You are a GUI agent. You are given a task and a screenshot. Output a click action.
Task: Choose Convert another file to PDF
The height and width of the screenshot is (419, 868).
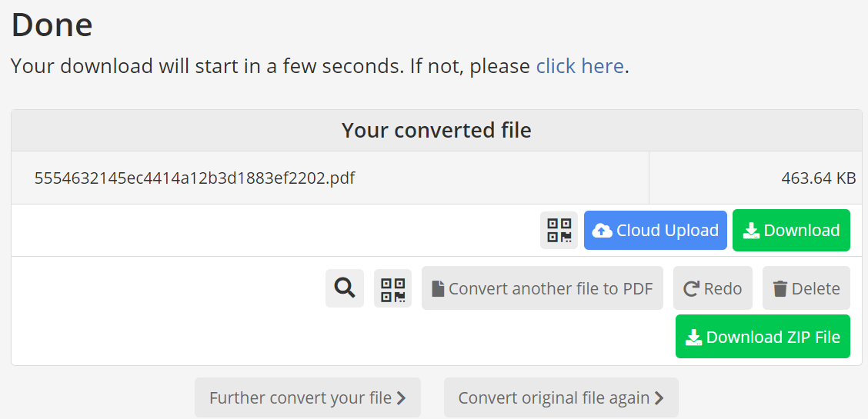[550, 289]
